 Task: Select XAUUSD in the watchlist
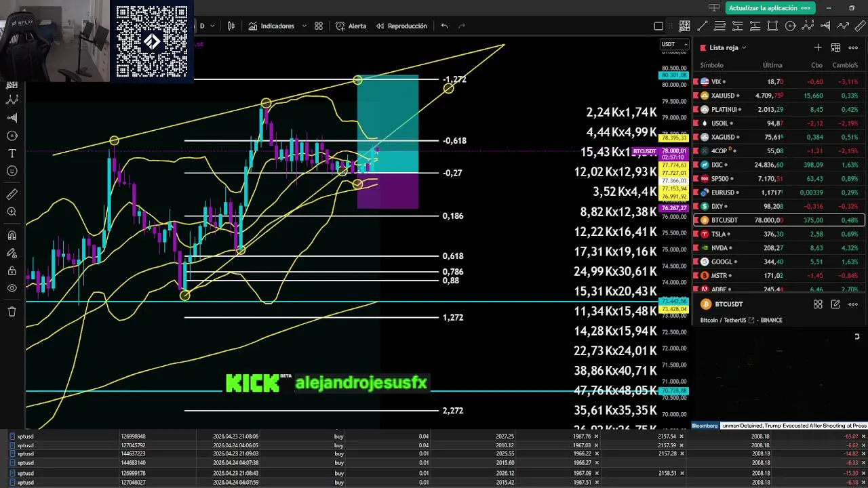[x=778, y=96]
